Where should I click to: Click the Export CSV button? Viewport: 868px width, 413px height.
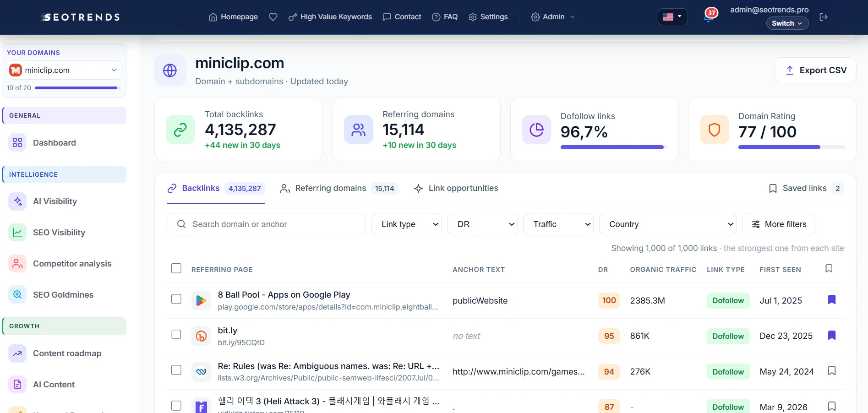point(815,71)
